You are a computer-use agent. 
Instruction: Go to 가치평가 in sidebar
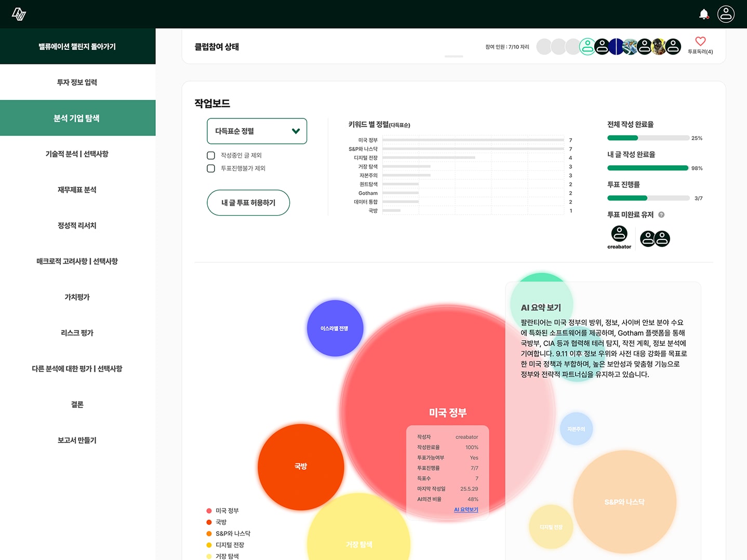coord(77,297)
